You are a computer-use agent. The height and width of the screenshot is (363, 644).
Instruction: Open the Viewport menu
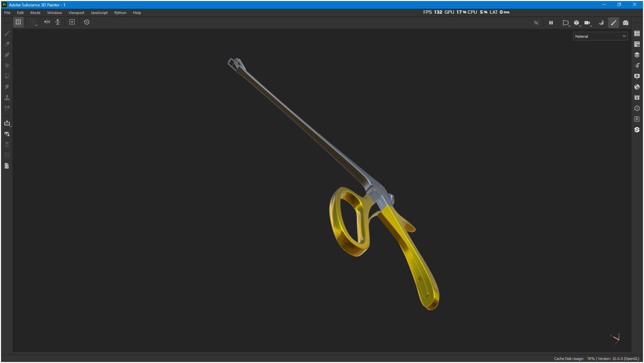coord(76,13)
